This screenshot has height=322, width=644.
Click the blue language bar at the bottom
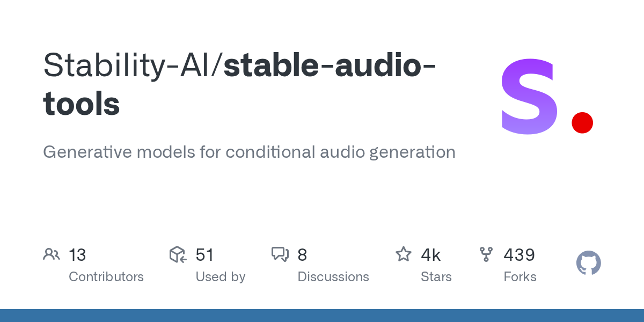pos(322,316)
